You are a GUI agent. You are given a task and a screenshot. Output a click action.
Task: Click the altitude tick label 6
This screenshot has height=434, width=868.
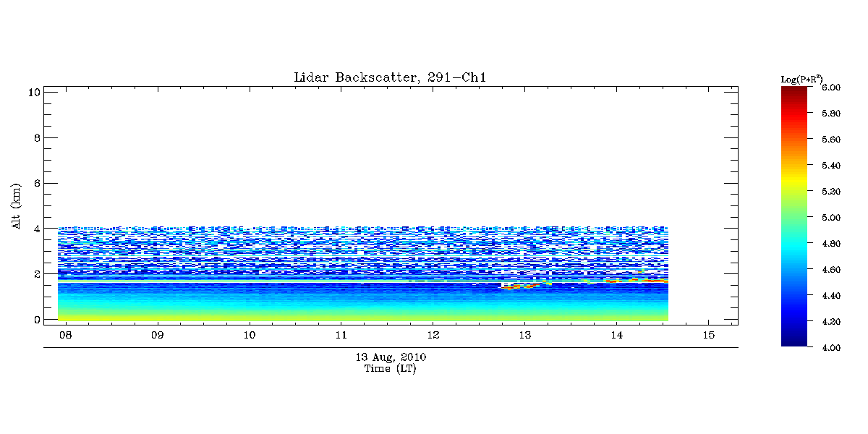(35, 183)
